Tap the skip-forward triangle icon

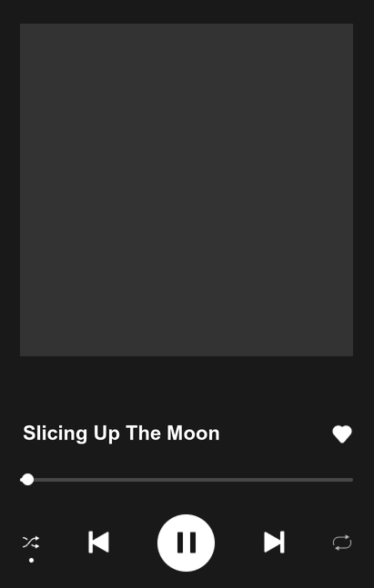pos(274,543)
